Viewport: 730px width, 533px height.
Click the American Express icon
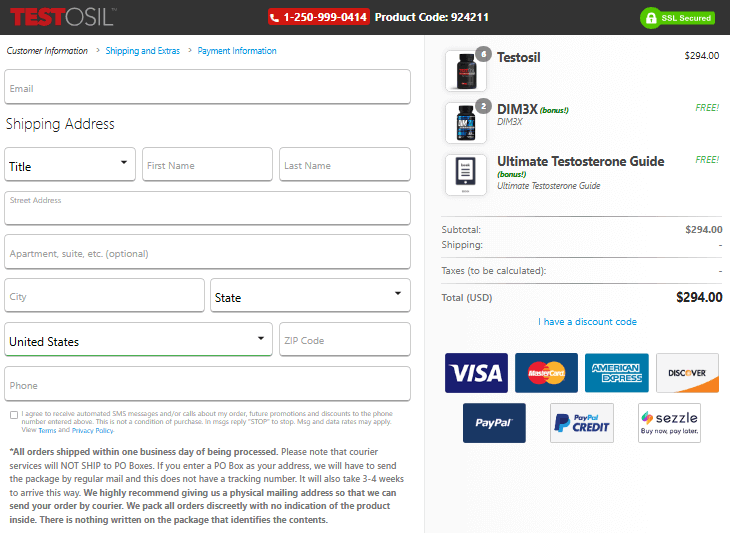(x=617, y=373)
